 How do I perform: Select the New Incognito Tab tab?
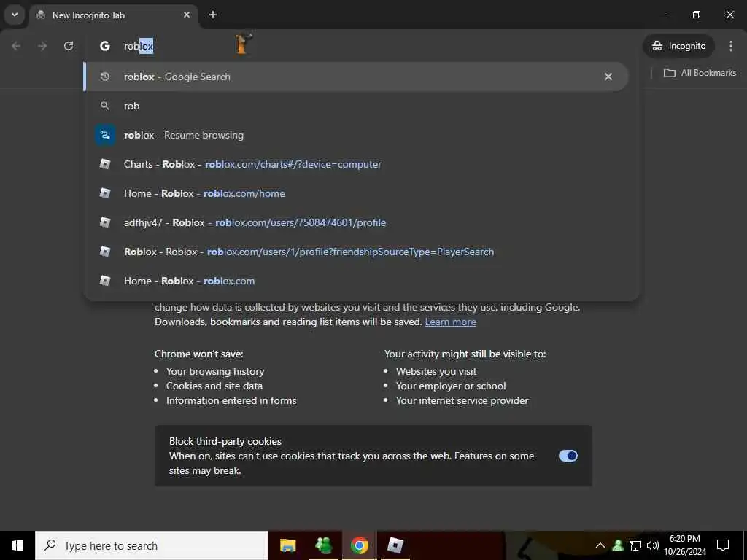coord(113,15)
